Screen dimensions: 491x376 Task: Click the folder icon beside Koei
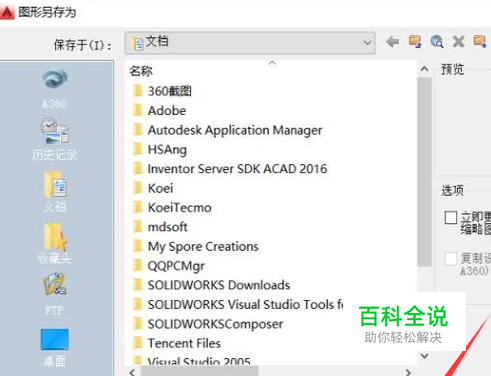pyautogui.click(x=138, y=188)
